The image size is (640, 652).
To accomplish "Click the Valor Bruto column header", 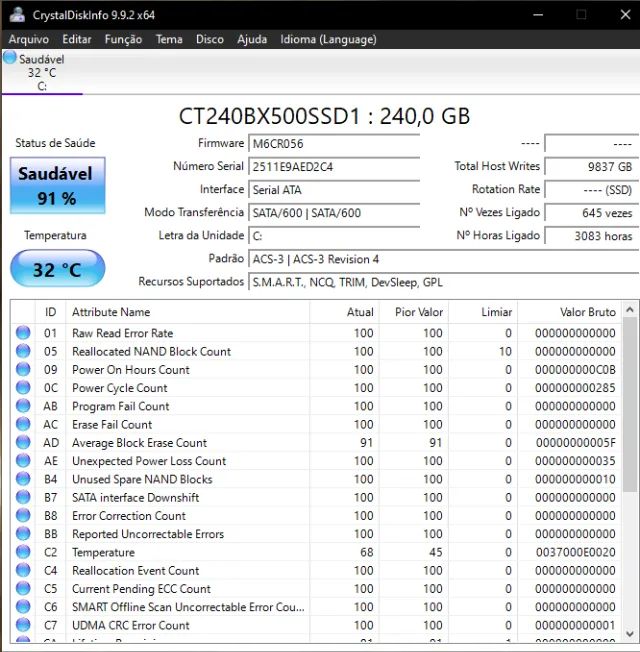I will pos(570,312).
